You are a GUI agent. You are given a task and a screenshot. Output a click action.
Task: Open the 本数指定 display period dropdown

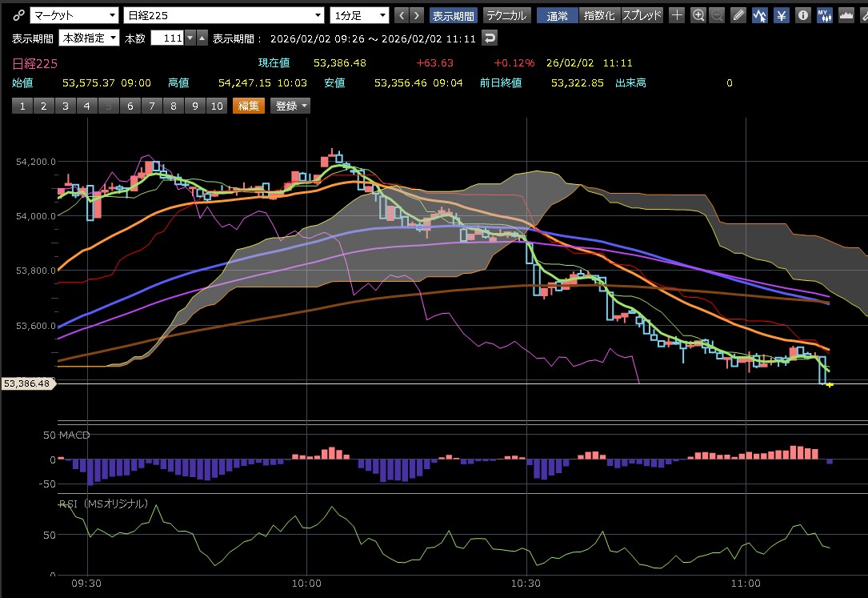click(x=89, y=38)
